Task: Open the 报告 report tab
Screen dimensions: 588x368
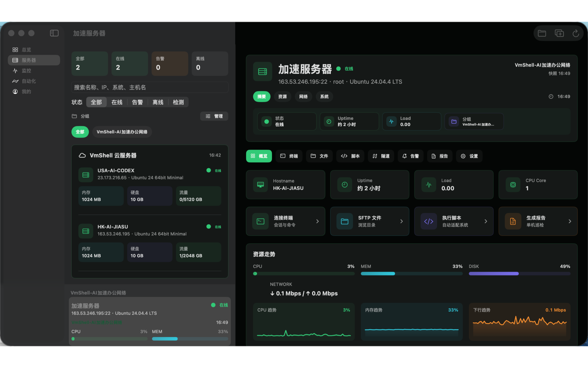Action: [440, 156]
